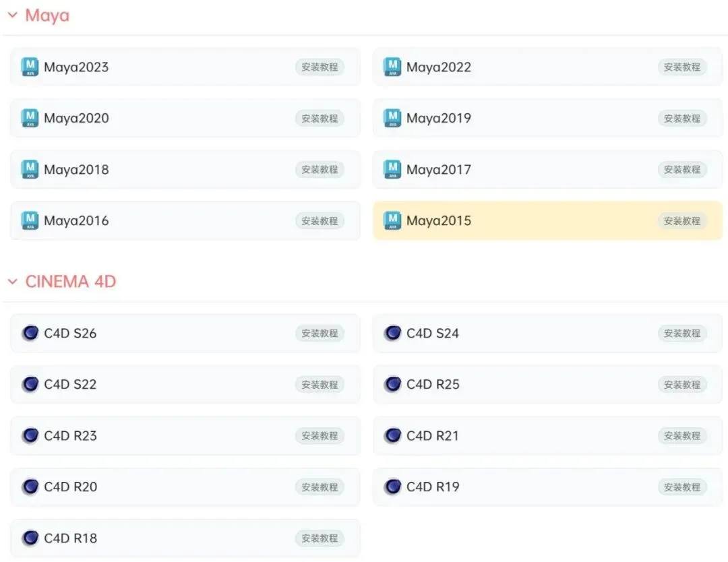Select the C4D R18 label text
This screenshot has width=728, height=562.
tap(71, 538)
